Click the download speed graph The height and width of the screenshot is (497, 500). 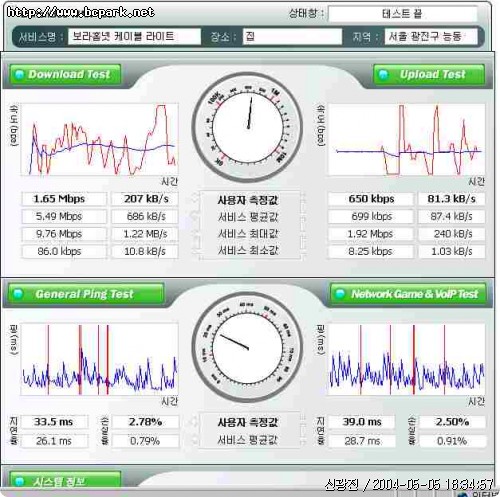(x=99, y=139)
